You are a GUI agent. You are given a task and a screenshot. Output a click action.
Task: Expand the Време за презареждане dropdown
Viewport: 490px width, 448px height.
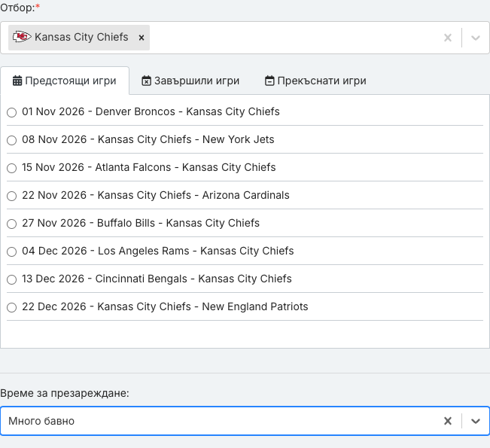[x=475, y=421]
